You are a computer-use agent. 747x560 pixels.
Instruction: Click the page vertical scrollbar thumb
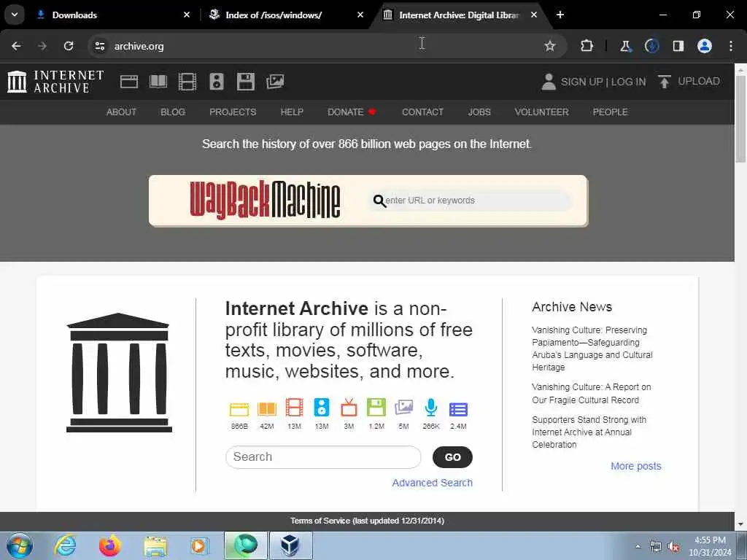click(740, 119)
